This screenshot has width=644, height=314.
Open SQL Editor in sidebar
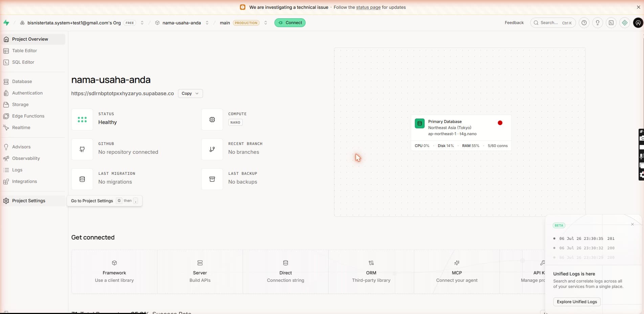33,62
